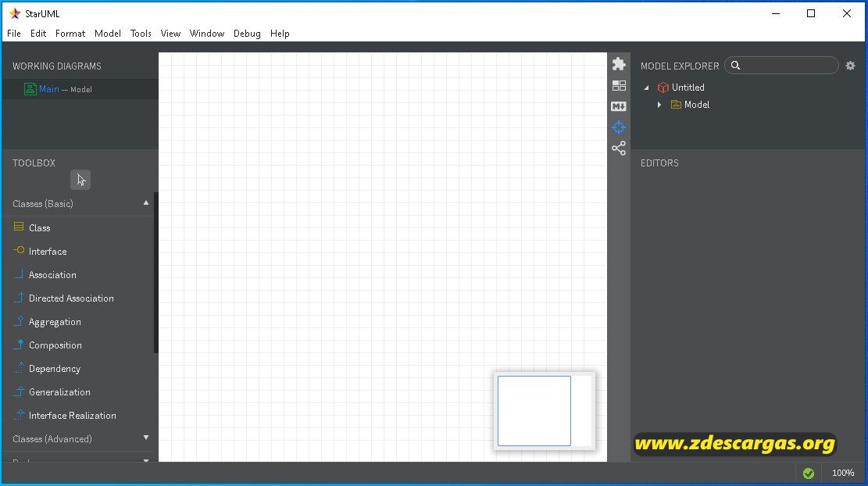
Task: Click the search magnifier icon
Action: click(x=736, y=66)
